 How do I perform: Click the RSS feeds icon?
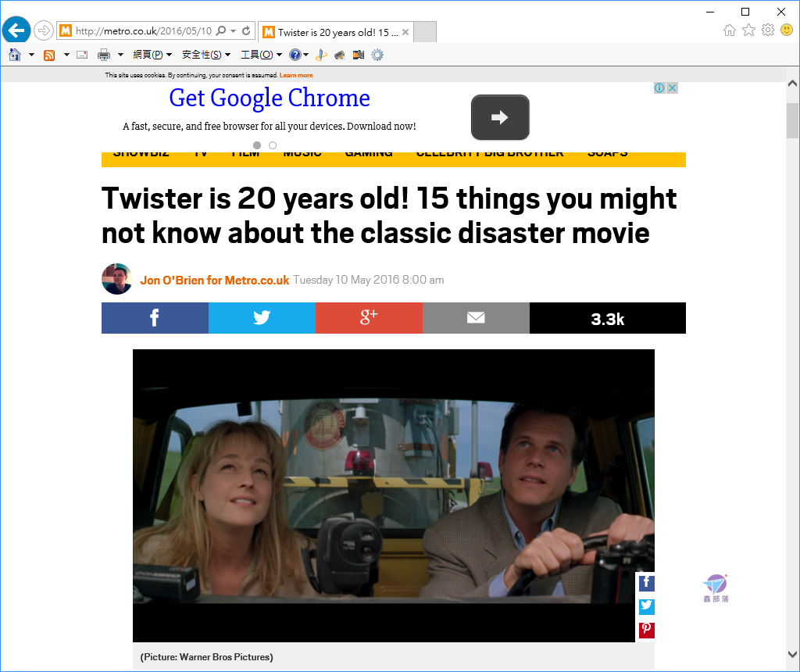point(49,55)
